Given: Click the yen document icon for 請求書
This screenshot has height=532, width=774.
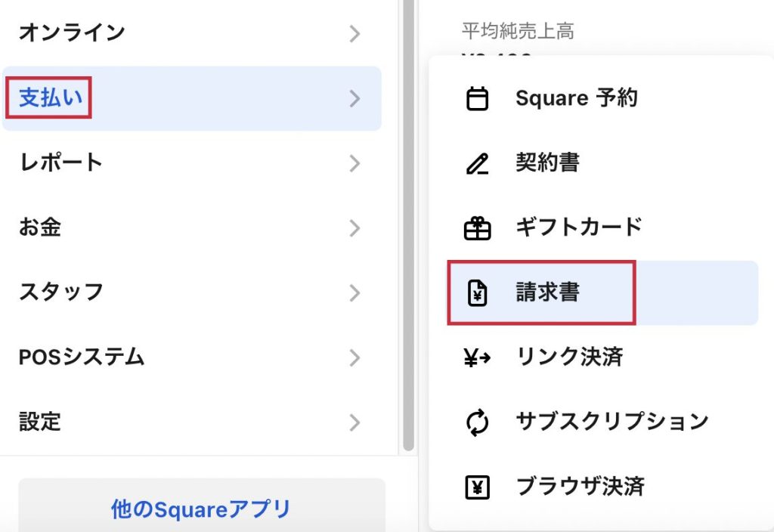Looking at the screenshot, I should pos(477,292).
